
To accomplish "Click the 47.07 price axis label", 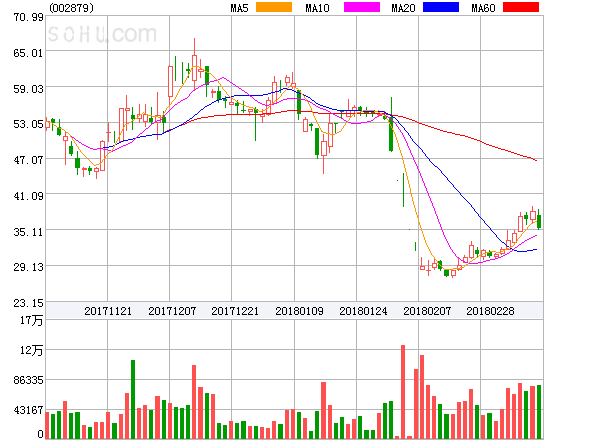I will [x=28, y=160].
